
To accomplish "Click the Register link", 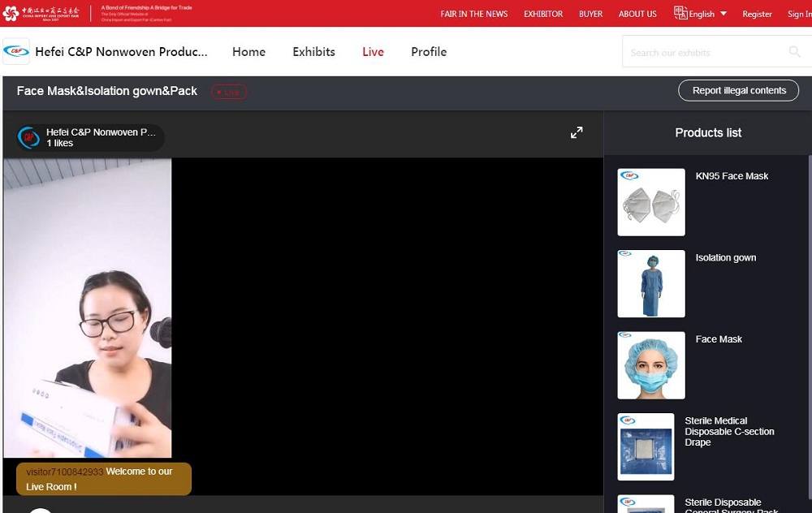I will coord(757,14).
